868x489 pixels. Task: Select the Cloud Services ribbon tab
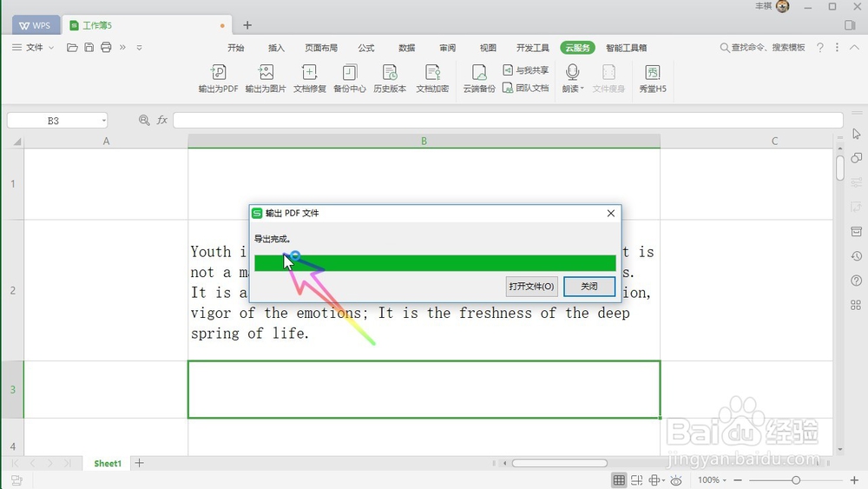[577, 48]
